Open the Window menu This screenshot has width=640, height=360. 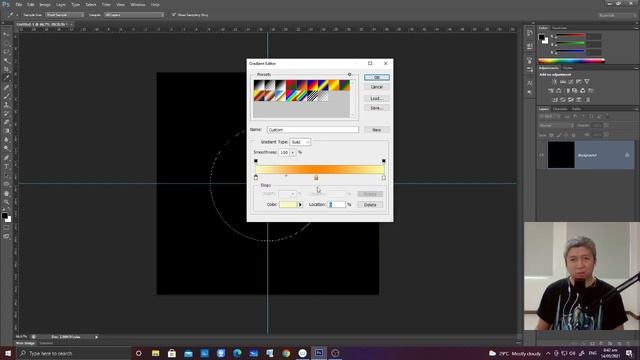pyautogui.click(x=138, y=4)
